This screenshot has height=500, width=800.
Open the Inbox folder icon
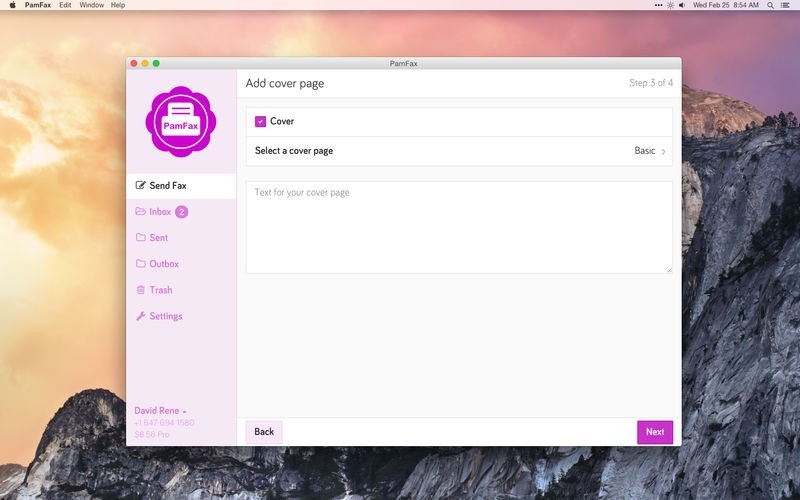pos(140,212)
